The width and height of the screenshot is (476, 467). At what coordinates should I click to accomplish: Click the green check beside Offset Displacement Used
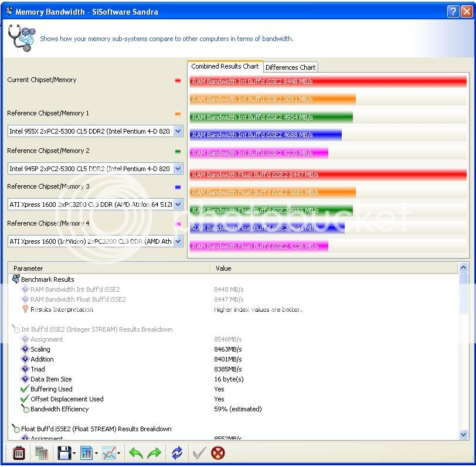pos(25,398)
